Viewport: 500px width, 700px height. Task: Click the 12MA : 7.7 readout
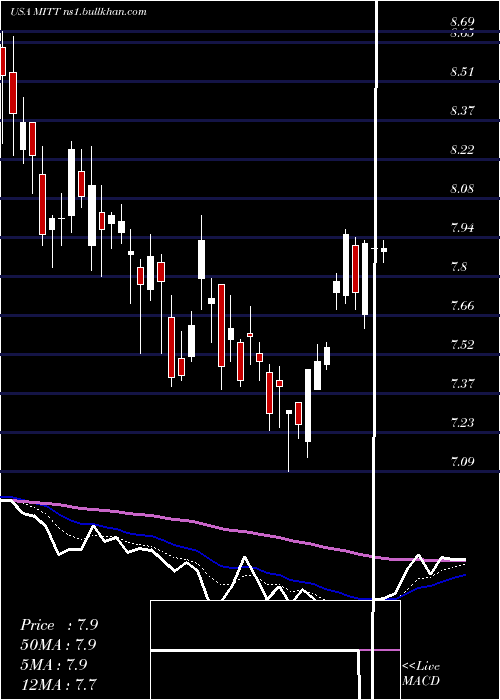pyautogui.click(x=58, y=684)
